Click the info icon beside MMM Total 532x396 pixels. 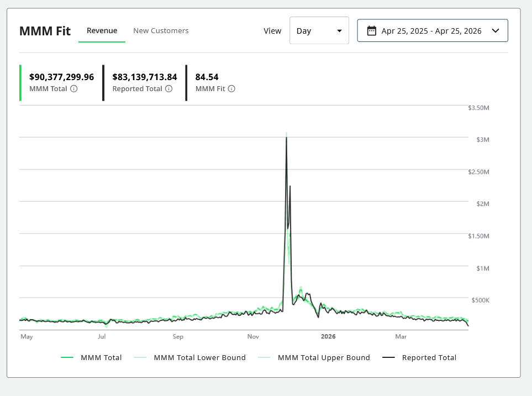tap(74, 89)
